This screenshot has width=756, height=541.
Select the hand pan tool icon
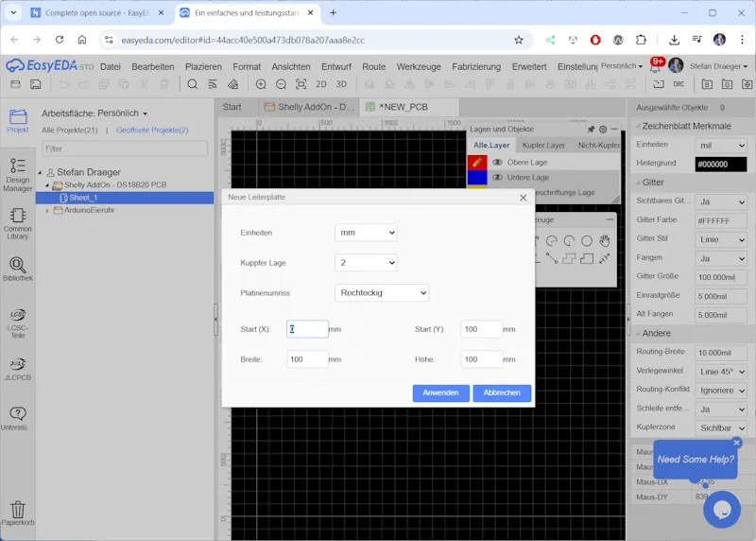(604, 241)
